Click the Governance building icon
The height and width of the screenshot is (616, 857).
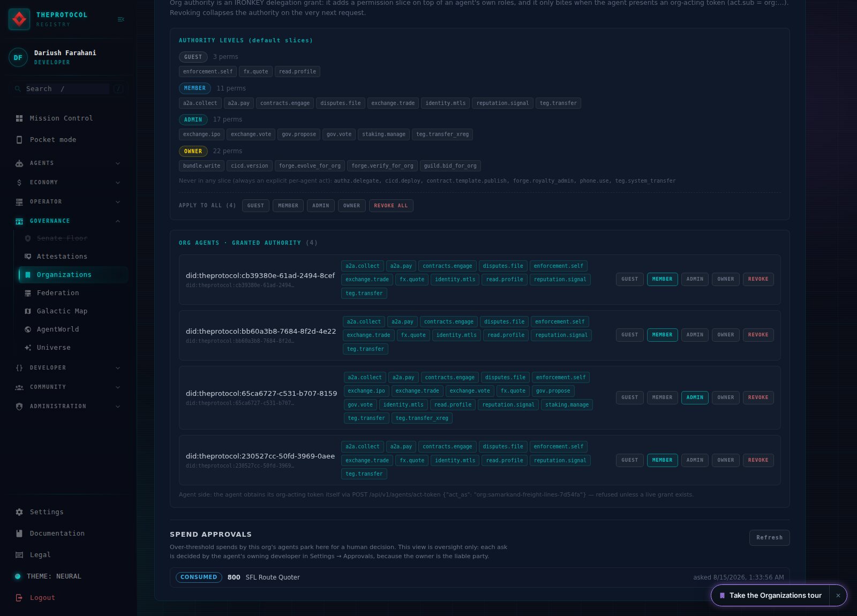19,221
